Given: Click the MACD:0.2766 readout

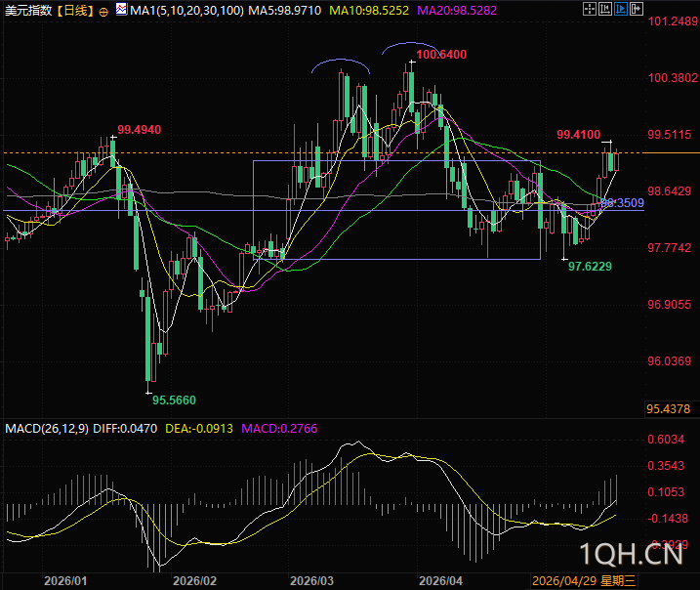Looking at the screenshot, I should tap(279, 429).
